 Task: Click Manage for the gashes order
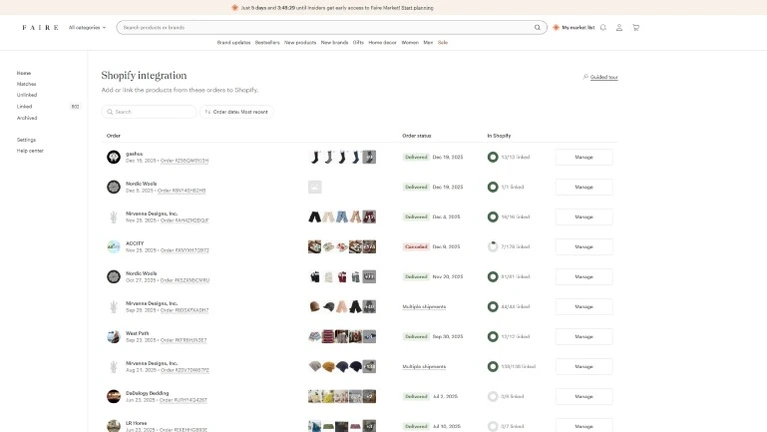coord(584,157)
